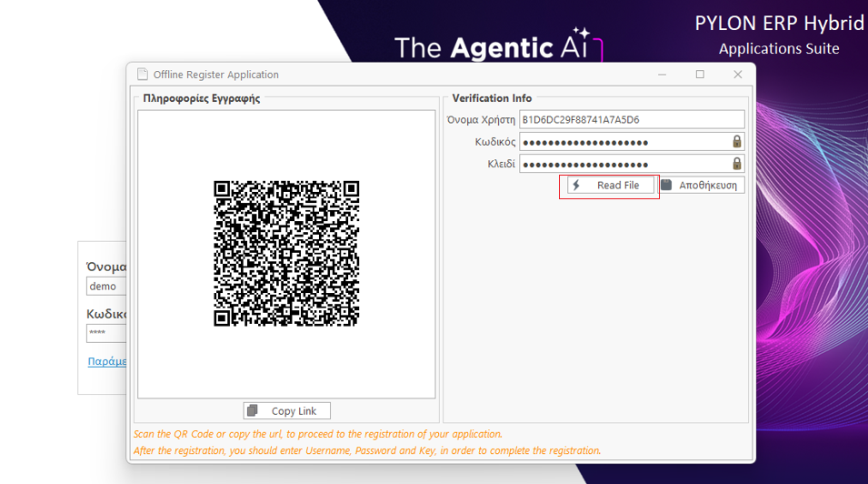868x484 pixels.
Task: Close the Offline Register Application dialog
Action: (738, 75)
